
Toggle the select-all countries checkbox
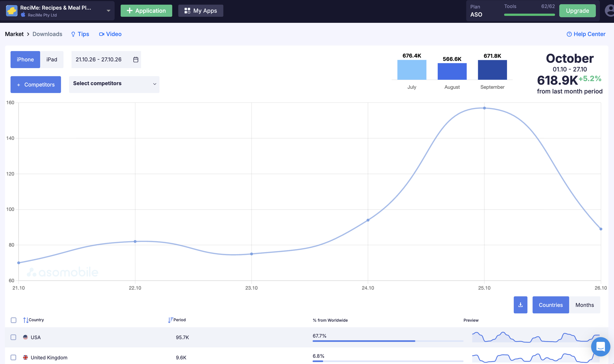pos(13,320)
